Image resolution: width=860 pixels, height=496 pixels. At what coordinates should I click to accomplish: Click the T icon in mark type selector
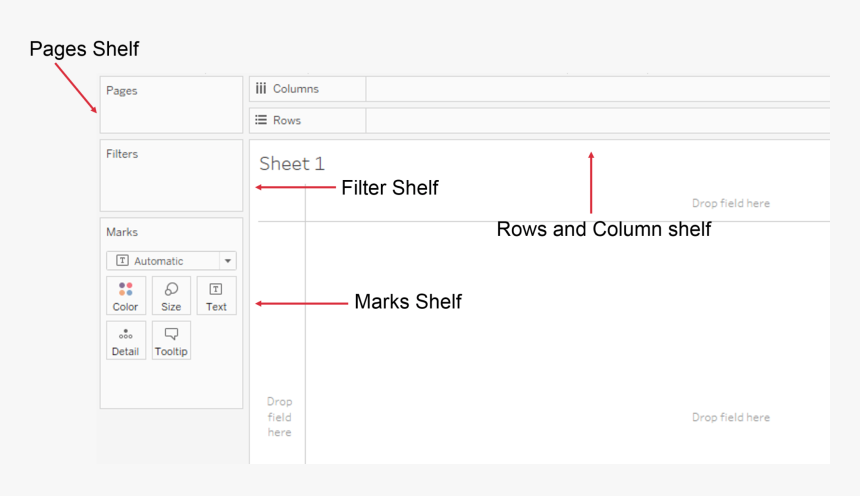(122, 261)
